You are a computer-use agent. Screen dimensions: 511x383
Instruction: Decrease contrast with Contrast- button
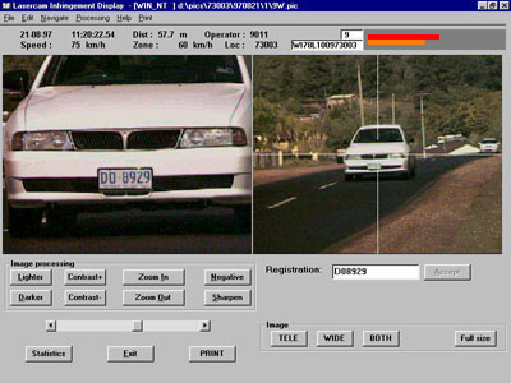click(x=85, y=297)
